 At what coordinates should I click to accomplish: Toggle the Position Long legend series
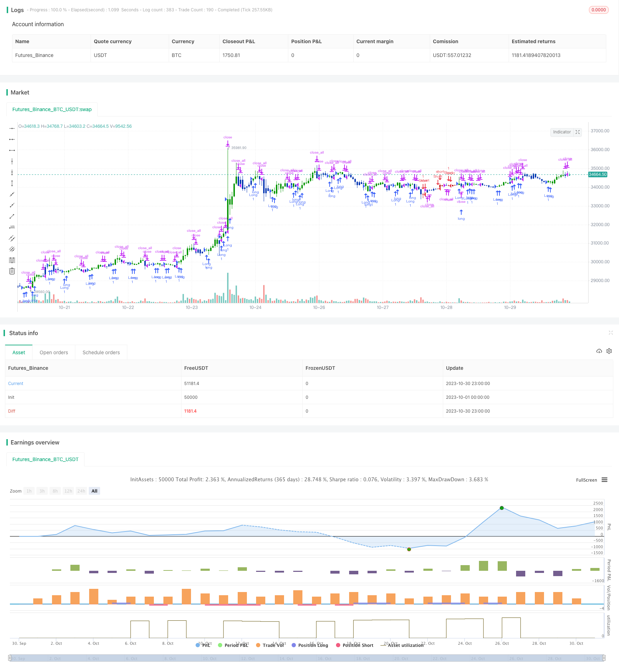(310, 645)
